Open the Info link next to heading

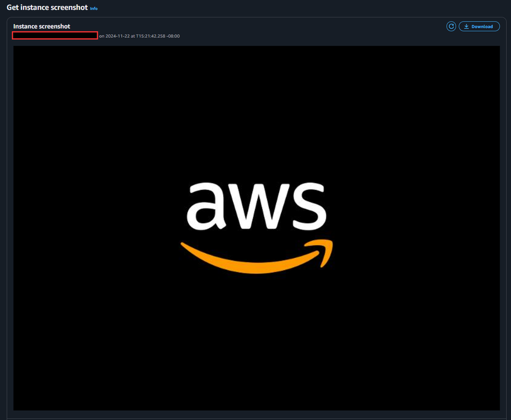(x=94, y=9)
